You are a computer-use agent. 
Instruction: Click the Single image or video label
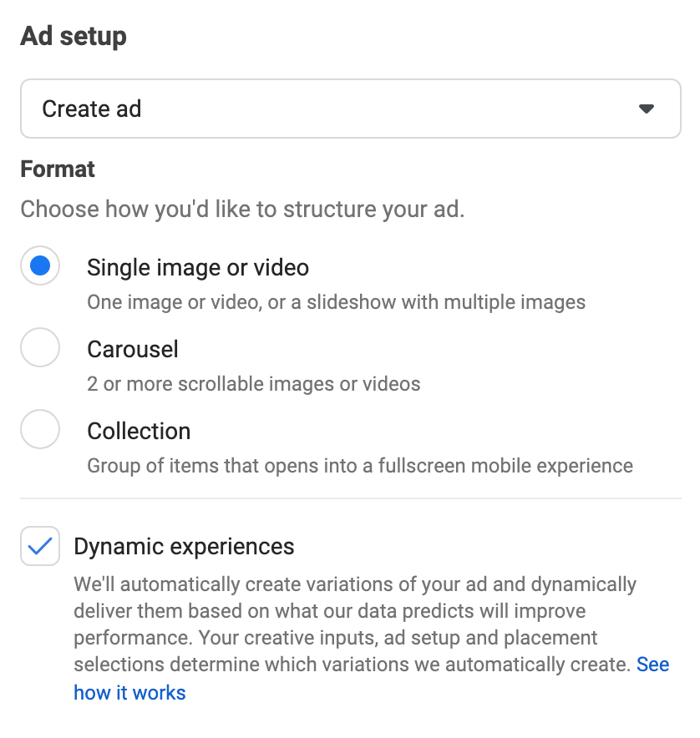[x=197, y=267]
